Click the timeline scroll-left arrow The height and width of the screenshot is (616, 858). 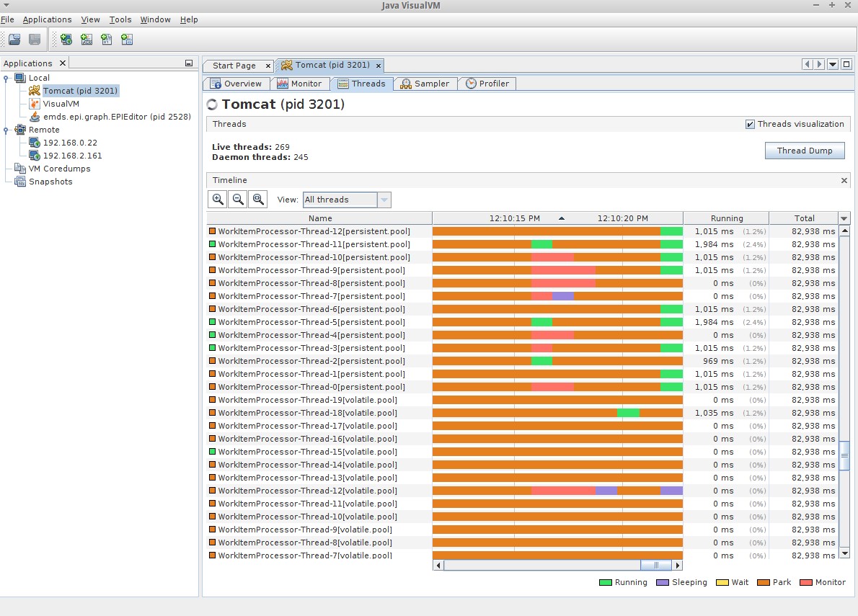click(438, 565)
